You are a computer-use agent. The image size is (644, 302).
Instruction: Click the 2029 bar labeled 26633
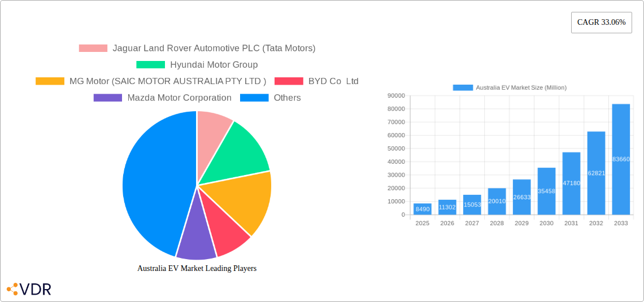click(521, 197)
